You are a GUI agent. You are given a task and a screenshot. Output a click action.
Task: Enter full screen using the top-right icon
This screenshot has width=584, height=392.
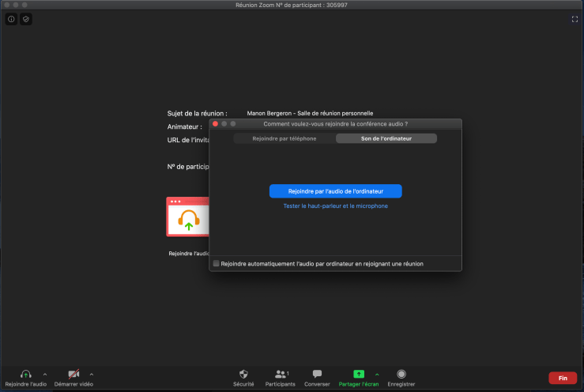[575, 19]
